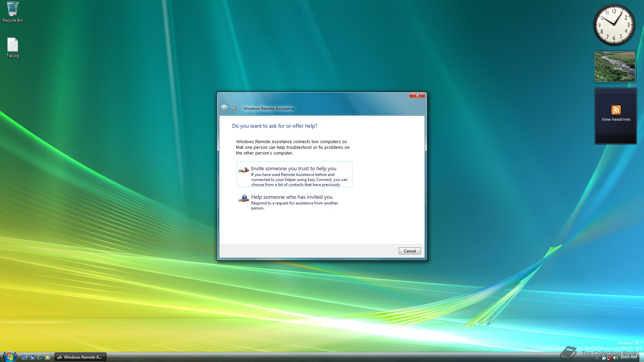Launch Windows Media Player from quick launch
The height and width of the screenshot is (362, 644).
(x=48, y=357)
